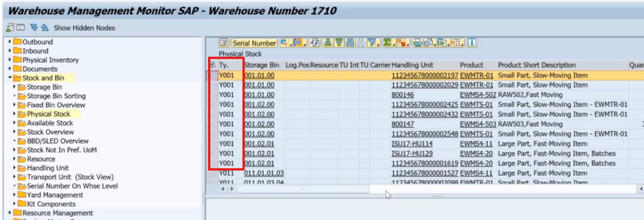Open product EWMS4-503 link
The image size is (644, 220).
[478, 124]
